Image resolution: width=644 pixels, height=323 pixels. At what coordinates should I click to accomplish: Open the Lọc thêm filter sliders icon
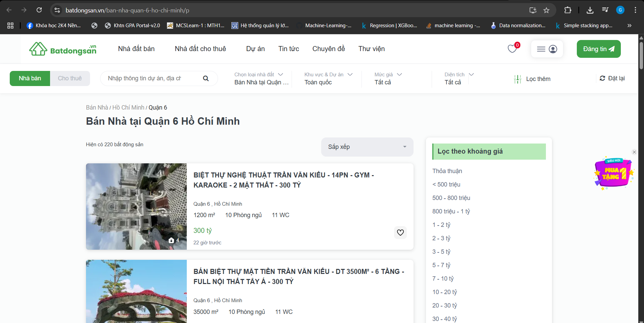(517, 79)
